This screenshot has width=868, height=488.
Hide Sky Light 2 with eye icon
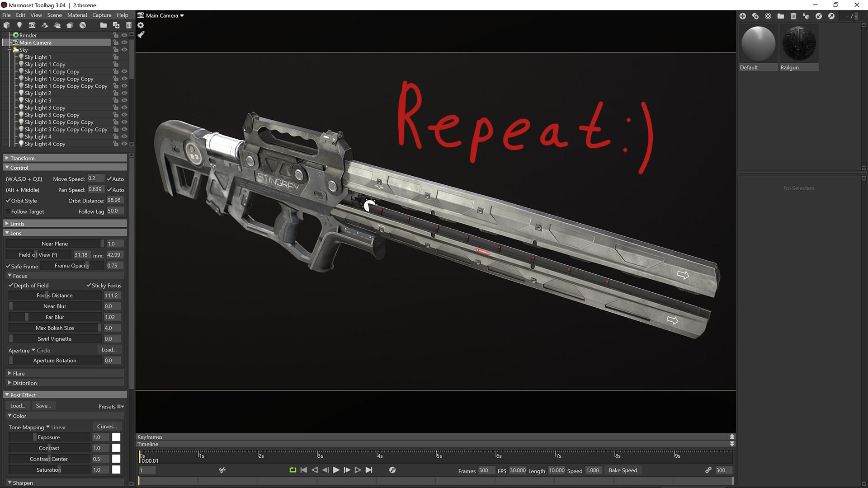tap(124, 93)
